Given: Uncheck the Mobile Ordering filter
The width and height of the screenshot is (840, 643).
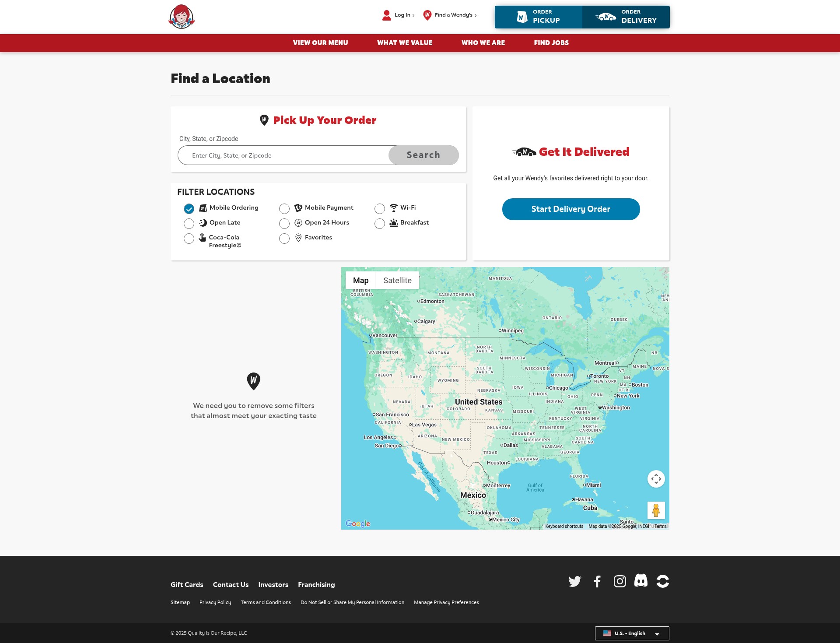Looking at the screenshot, I should click(x=189, y=209).
